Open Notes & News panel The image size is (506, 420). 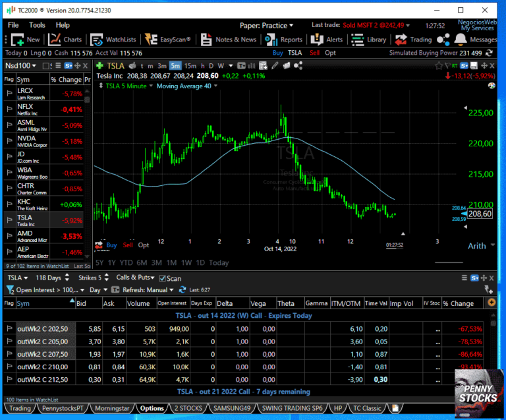pyautogui.click(x=229, y=40)
